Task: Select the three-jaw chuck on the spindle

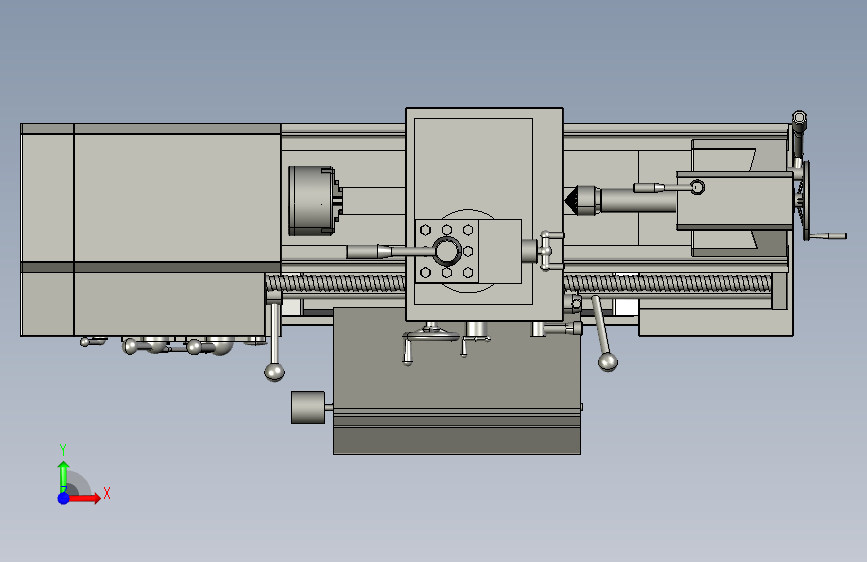Action: click(313, 201)
